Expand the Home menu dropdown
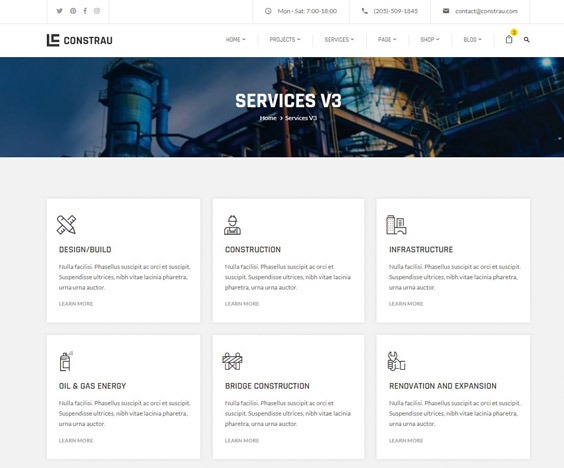564x468 pixels. [x=236, y=40]
